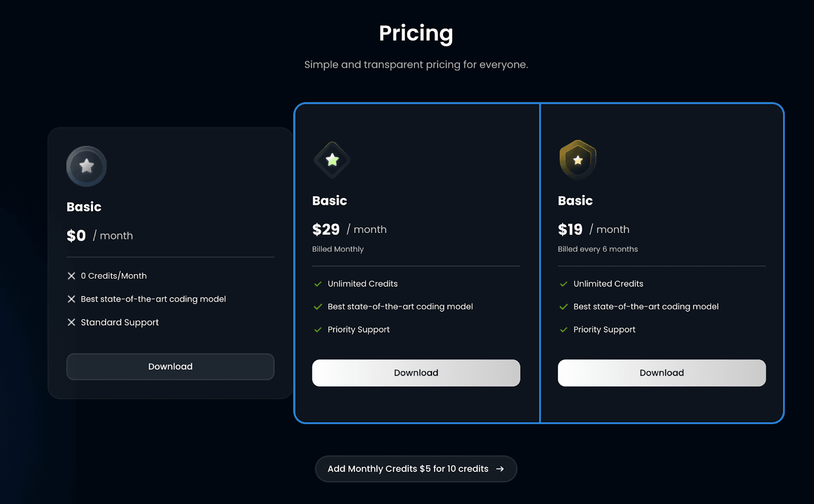Download the $29 monthly plan
This screenshot has width=814, height=504.
416,373
